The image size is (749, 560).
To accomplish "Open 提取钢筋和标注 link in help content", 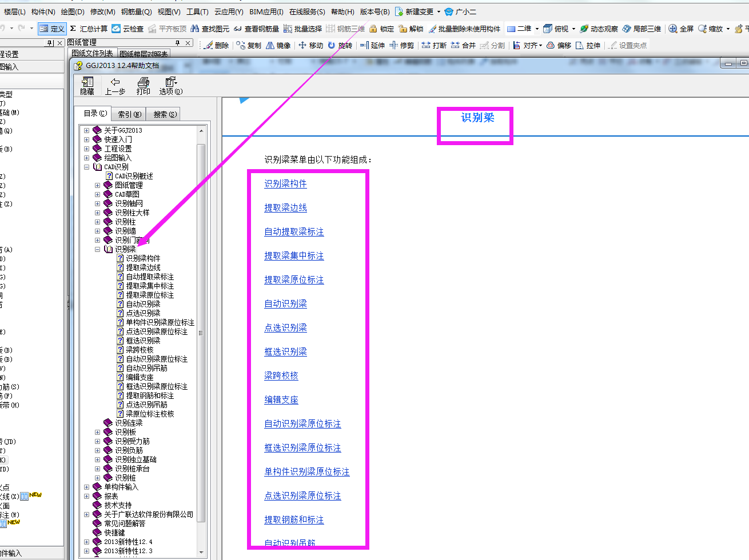I will click(x=294, y=519).
